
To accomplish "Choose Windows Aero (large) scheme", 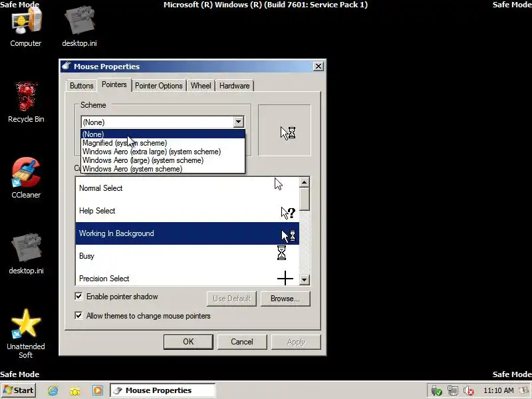I will 163,160.
